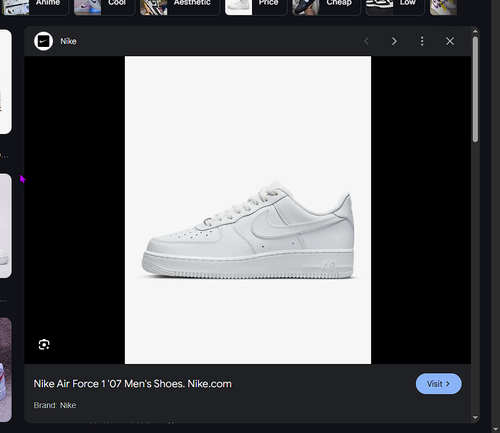Open the bottom shoe result thumbnail at left edge
This screenshot has width=500, height=433.
tap(5, 370)
